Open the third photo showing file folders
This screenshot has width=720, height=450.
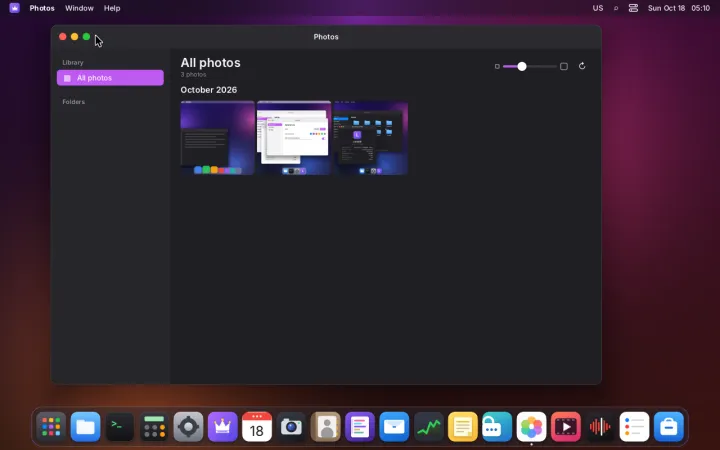pyautogui.click(x=371, y=138)
